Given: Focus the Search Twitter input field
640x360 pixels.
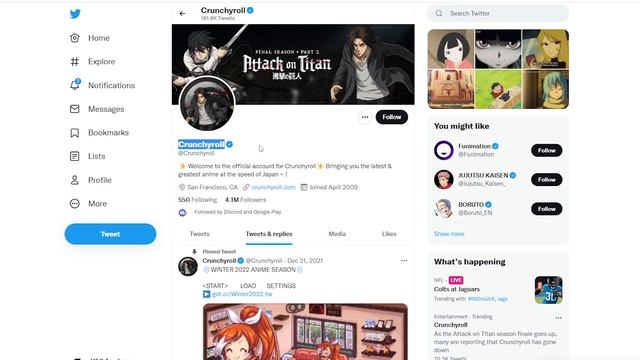Looking at the screenshot, I should click(498, 13).
